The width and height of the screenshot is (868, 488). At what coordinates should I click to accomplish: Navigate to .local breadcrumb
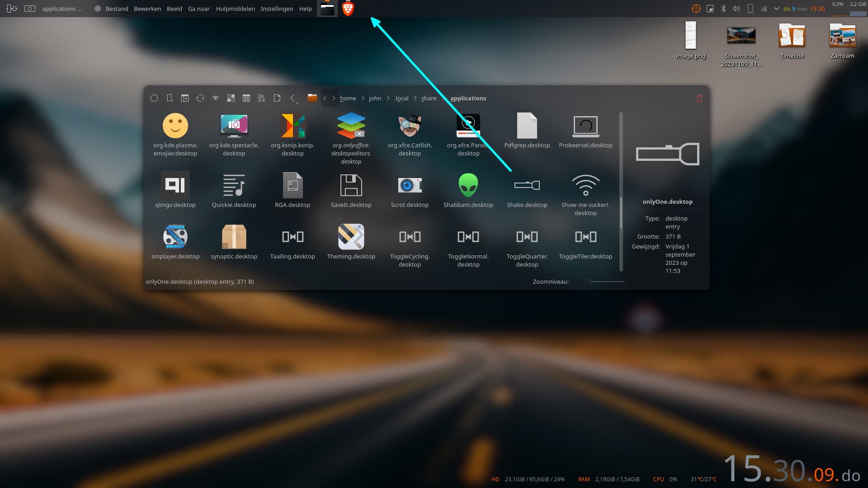(x=401, y=98)
